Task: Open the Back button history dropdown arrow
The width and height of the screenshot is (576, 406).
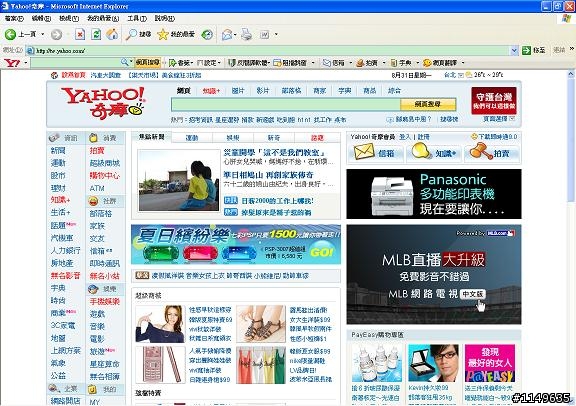Action: (x=43, y=35)
